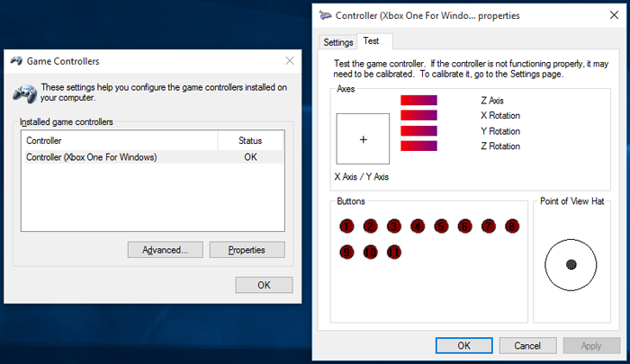Screen dimensions: 630x364
Task: Open Advanced controller options
Action: click(x=165, y=250)
